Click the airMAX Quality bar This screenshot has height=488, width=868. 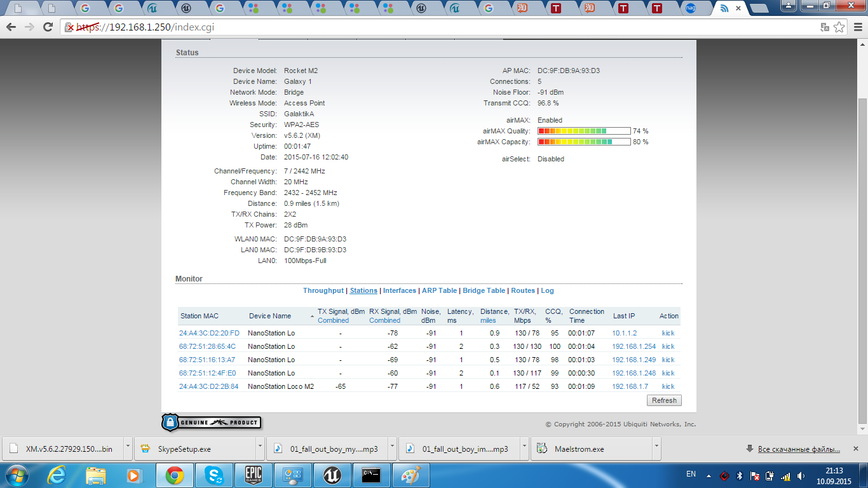[584, 131]
